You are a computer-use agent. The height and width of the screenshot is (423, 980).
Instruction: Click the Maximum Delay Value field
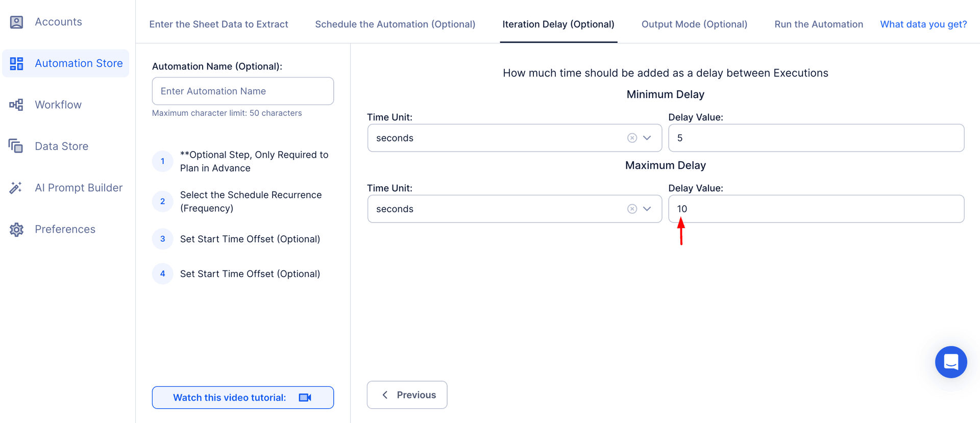(816, 209)
